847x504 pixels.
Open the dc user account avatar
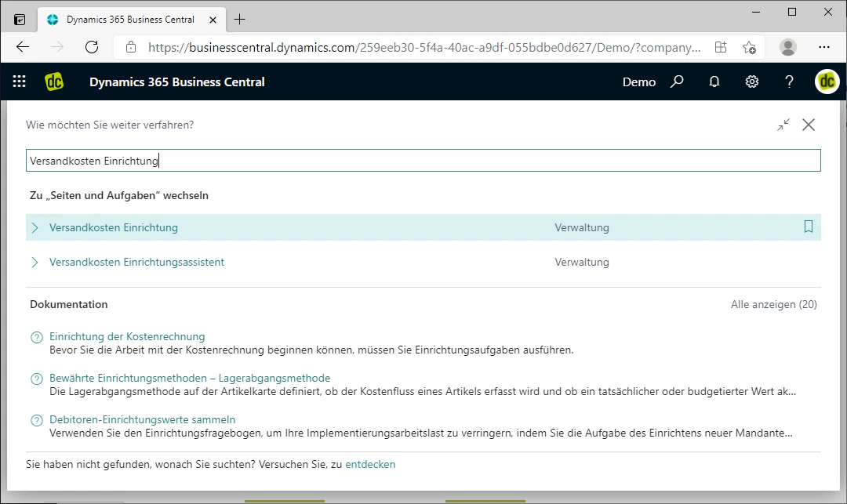point(827,82)
